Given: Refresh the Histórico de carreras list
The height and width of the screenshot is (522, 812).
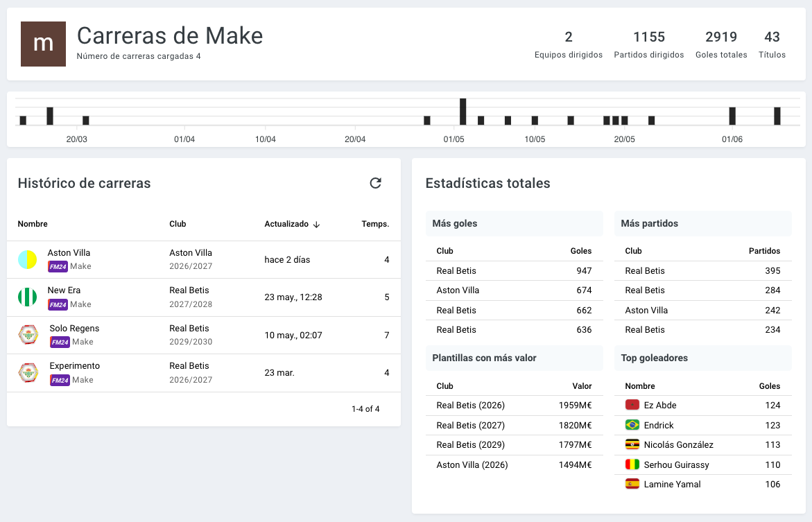Looking at the screenshot, I should (375, 183).
